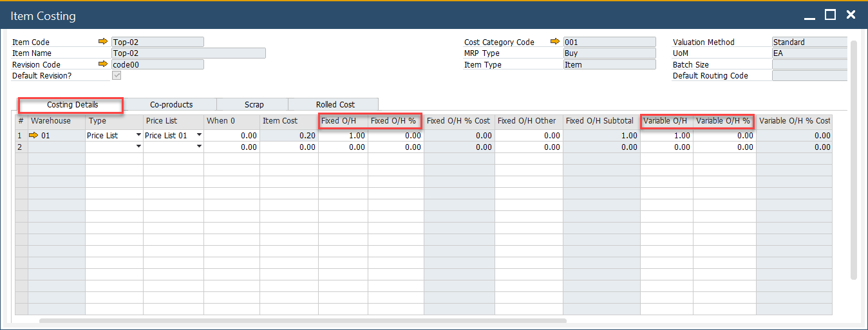Select the When 0 column header
The width and height of the screenshot is (868, 330).
point(232,121)
